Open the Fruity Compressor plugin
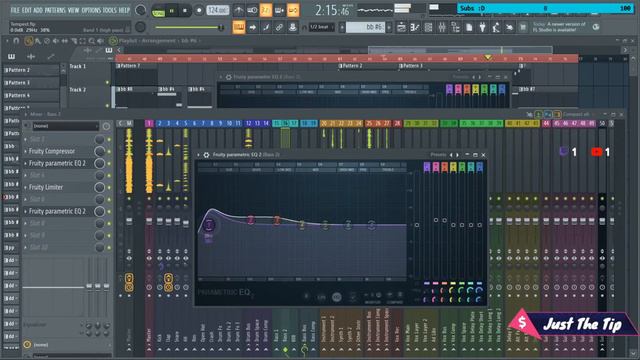640x360 pixels. 52,151
